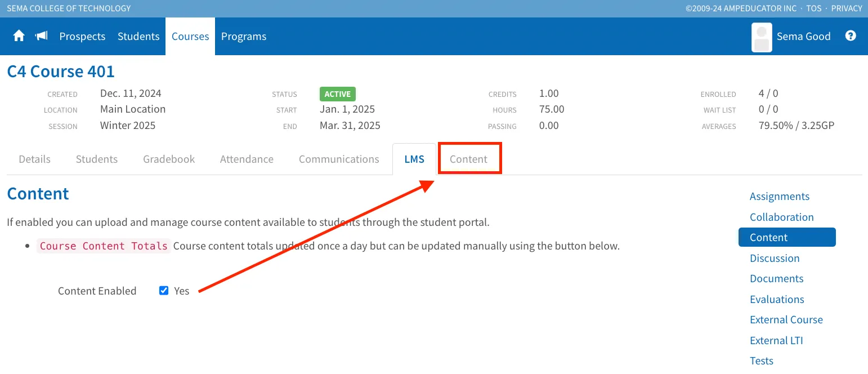The image size is (868, 374).
Task: Click the C4 Course 401 title
Action: 61,72
